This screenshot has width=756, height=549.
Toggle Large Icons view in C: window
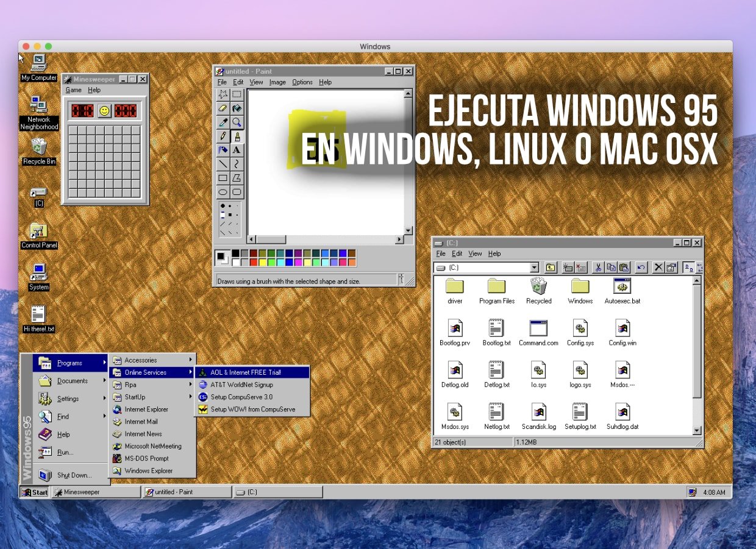click(688, 267)
